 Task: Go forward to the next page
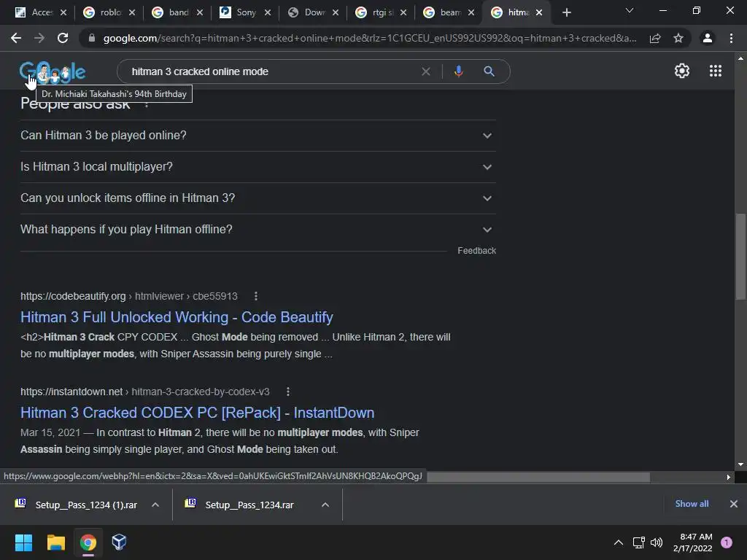[x=39, y=38]
